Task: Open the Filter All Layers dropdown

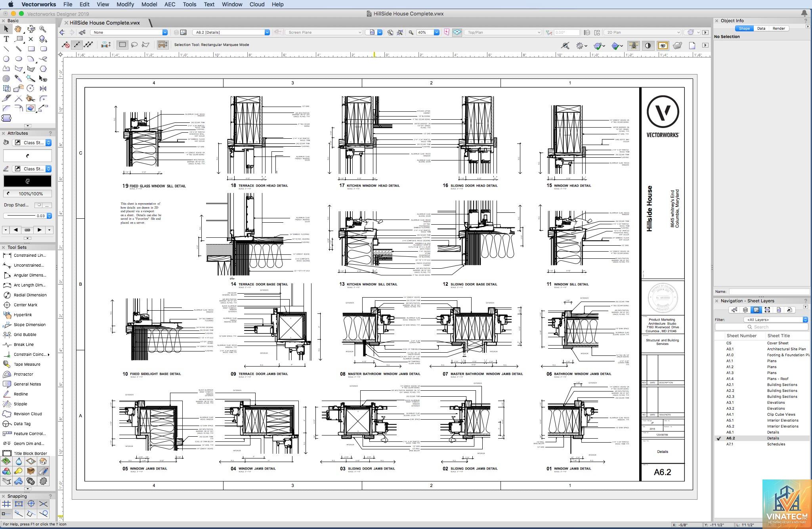Action: point(776,320)
